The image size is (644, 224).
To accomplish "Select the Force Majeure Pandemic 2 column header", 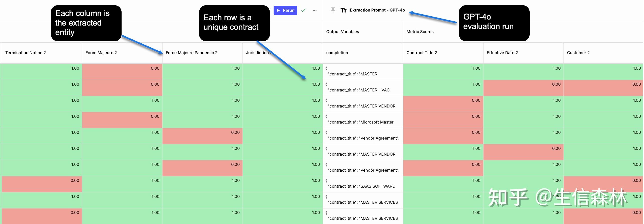I will pos(202,53).
